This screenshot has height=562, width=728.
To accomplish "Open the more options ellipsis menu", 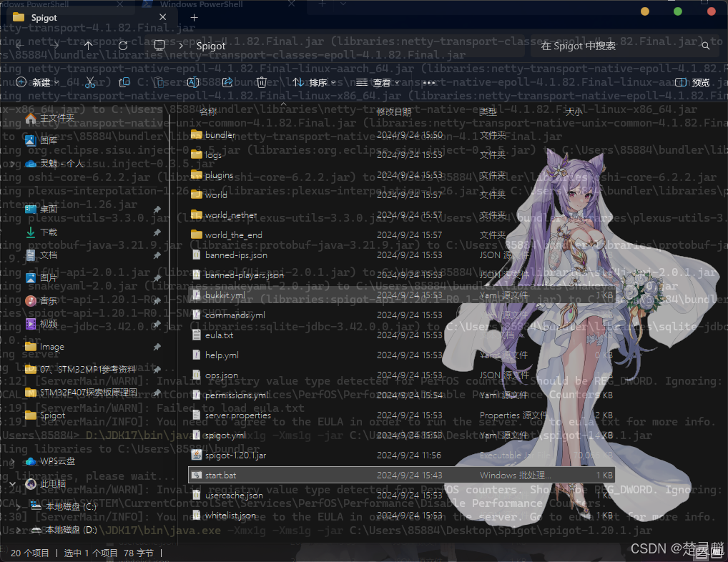I will coord(428,83).
